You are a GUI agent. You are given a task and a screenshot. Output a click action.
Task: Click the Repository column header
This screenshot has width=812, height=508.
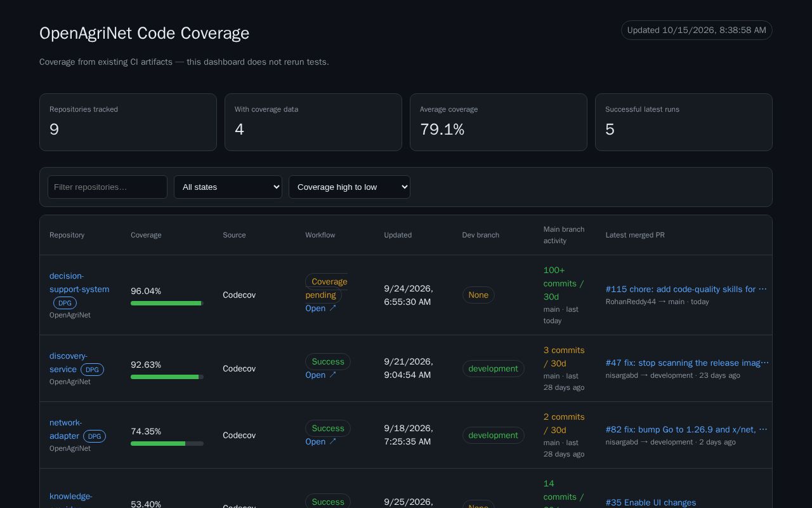coord(67,235)
